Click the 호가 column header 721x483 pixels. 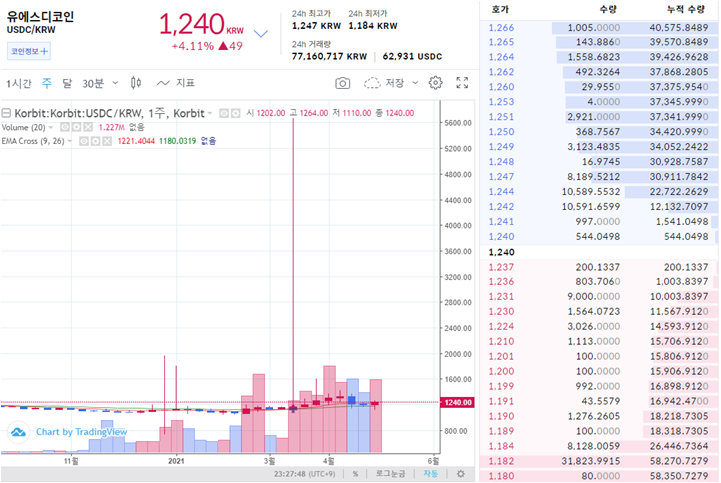500,9
